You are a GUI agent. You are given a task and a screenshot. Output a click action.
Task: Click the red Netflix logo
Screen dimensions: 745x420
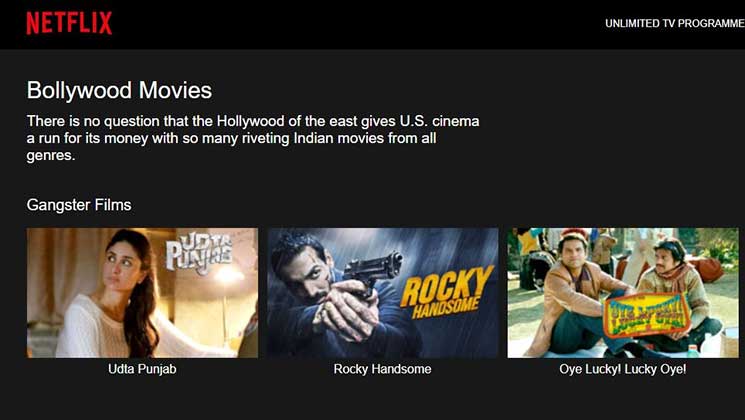point(69,23)
